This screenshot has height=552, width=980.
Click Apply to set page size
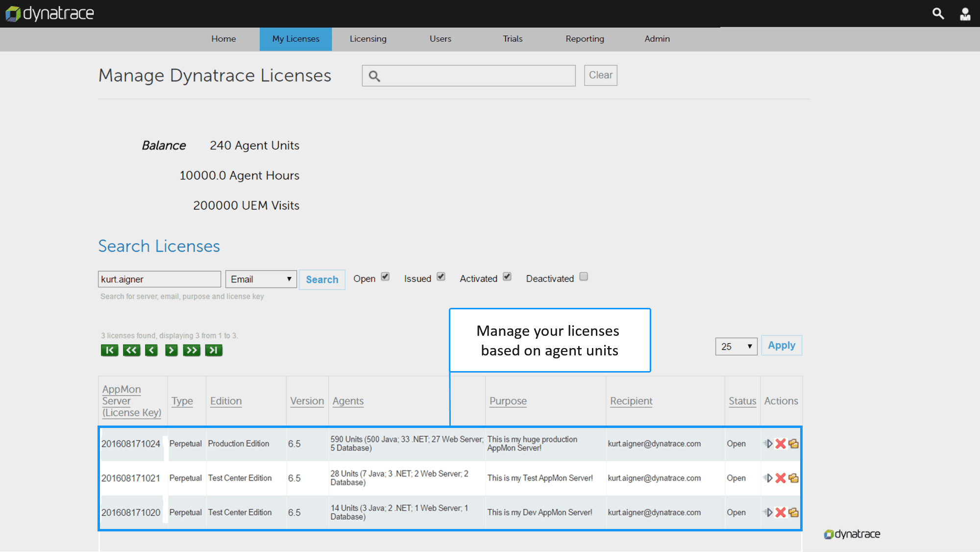point(782,346)
